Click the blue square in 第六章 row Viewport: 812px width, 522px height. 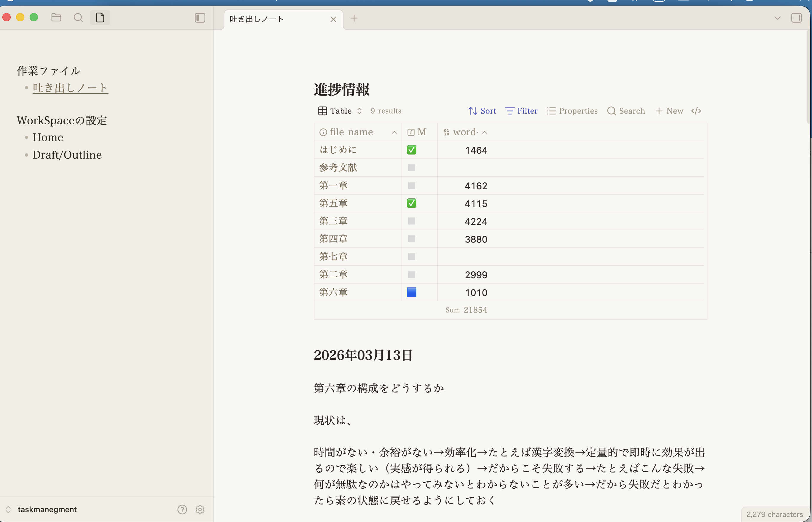(x=411, y=292)
